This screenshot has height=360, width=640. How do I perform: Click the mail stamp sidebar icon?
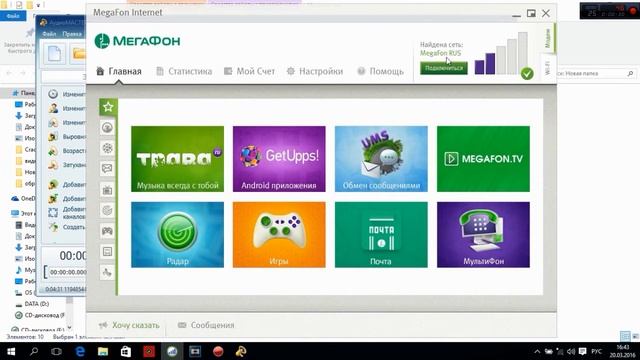coord(107,251)
